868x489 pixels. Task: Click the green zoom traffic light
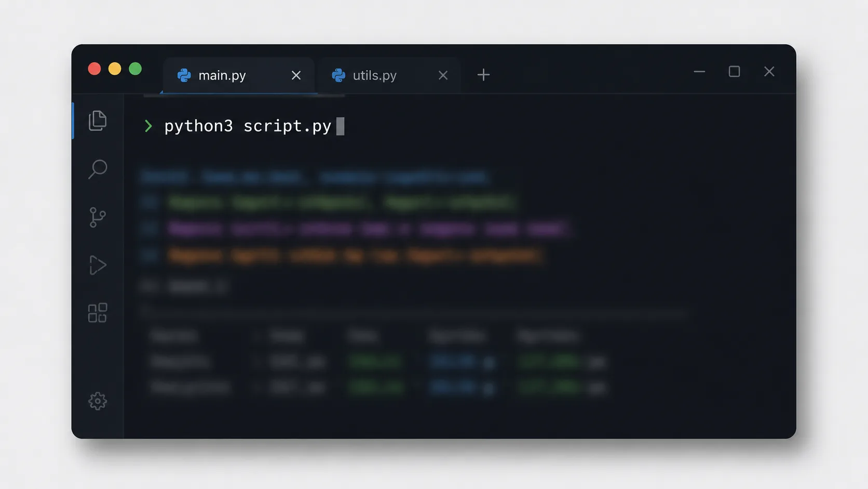(x=135, y=69)
